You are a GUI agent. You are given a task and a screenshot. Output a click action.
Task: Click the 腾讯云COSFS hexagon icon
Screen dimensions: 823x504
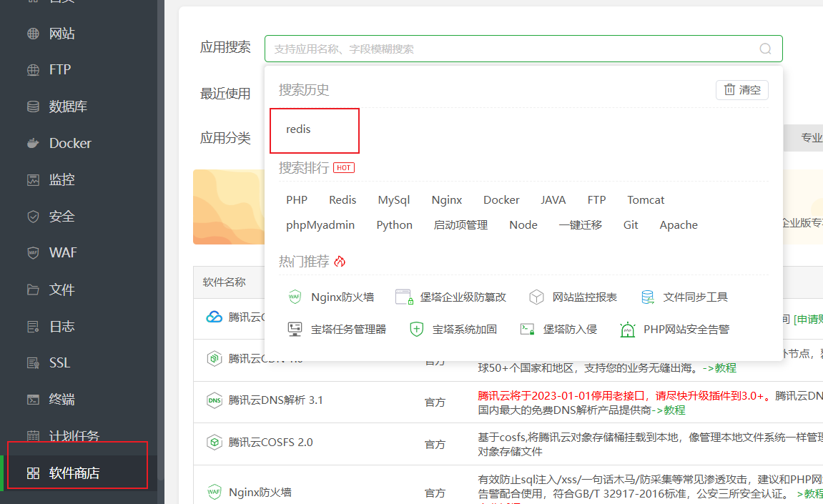[x=214, y=443]
